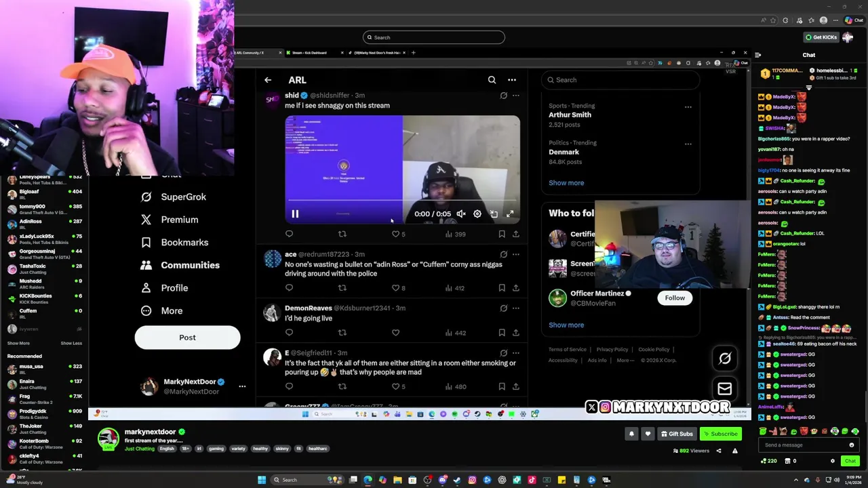Screen dimensions: 868x488
Task: Ask Grok about E's post
Action: point(503,352)
